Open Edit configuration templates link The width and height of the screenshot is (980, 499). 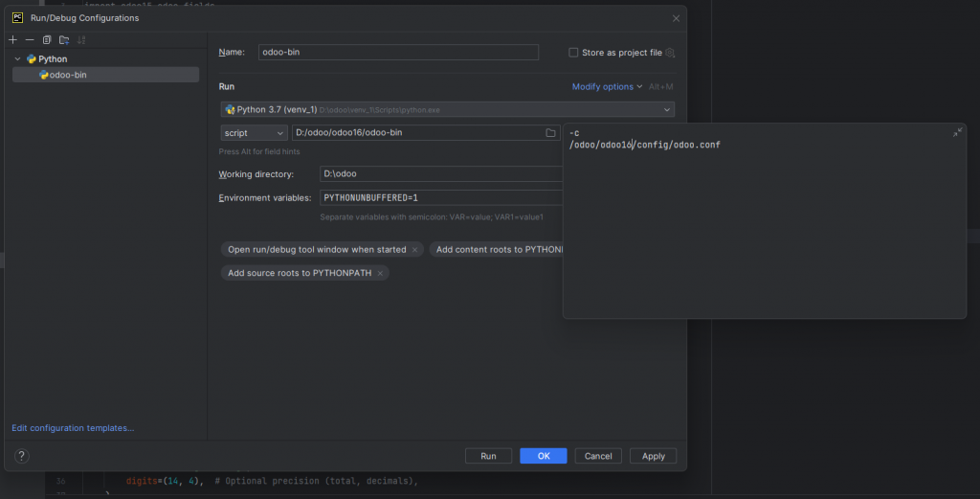[x=73, y=428]
